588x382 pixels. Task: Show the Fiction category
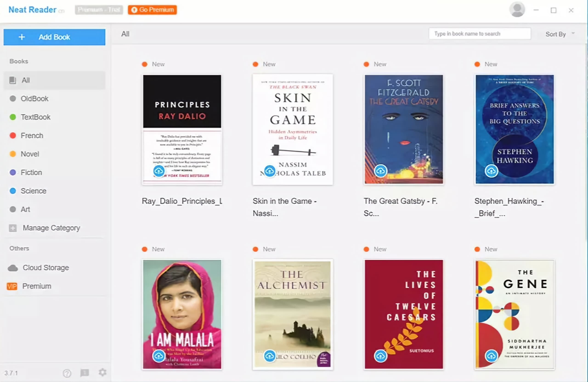coord(54,173)
